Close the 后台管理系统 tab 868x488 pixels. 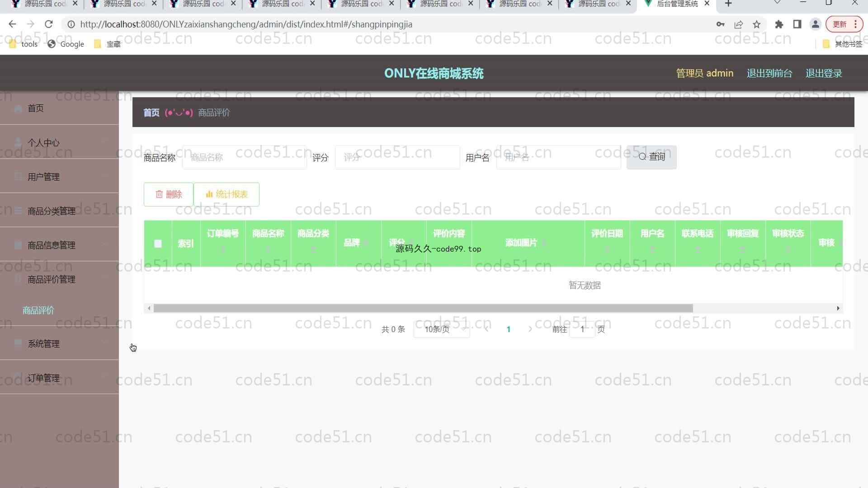coord(707,4)
